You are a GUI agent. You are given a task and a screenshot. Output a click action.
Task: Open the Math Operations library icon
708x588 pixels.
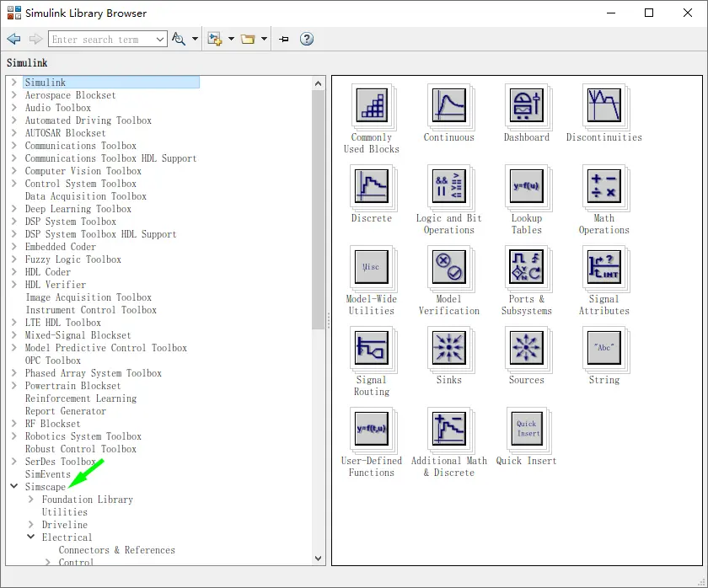point(604,186)
